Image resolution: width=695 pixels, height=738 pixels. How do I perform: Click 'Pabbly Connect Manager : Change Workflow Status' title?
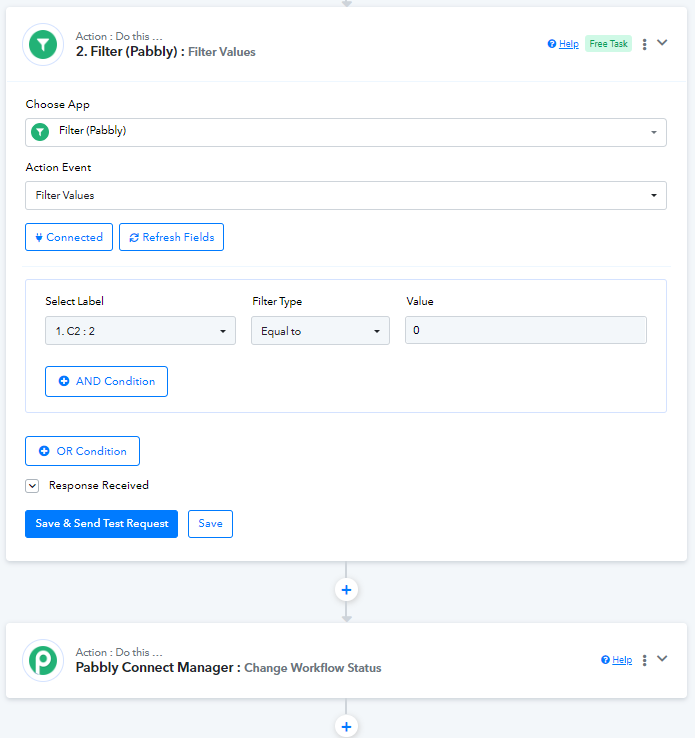[228, 667]
